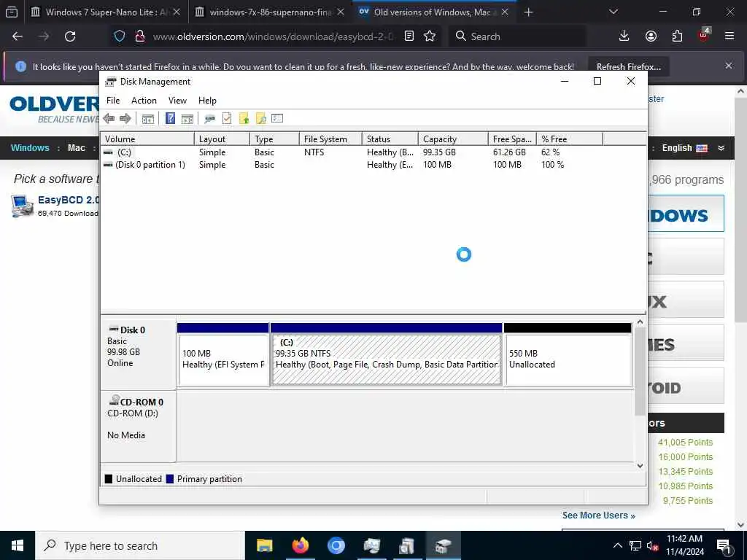Click Firefox back navigation arrow
The height and width of the screenshot is (560, 747).
tap(18, 36)
